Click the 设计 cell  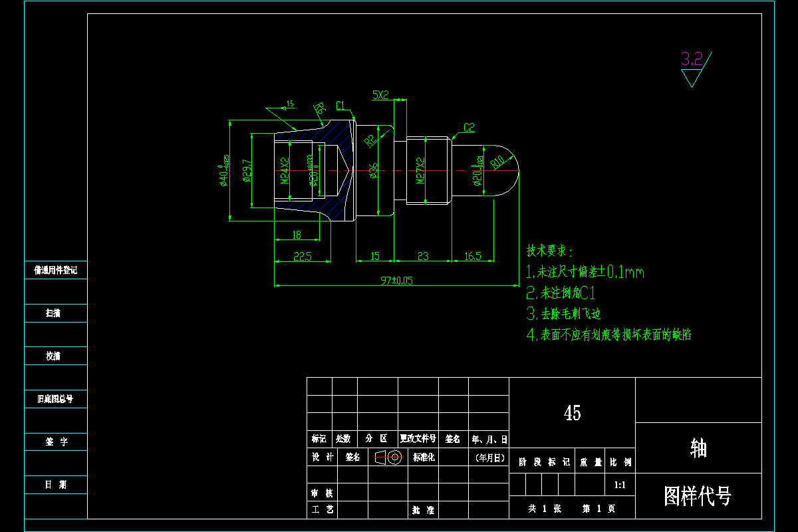pos(322,458)
